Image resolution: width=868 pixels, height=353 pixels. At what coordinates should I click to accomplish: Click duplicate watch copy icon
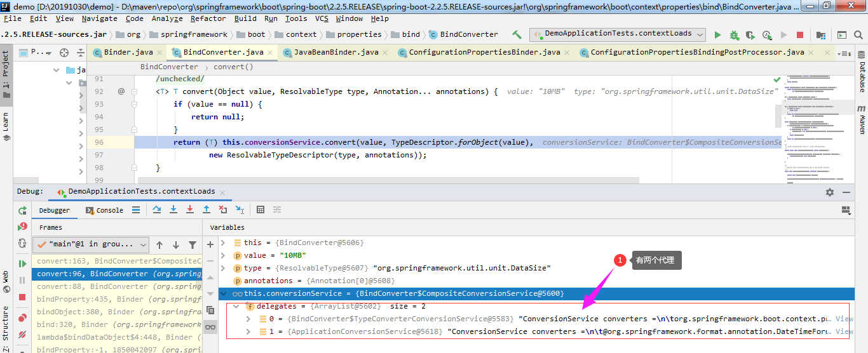[210, 310]
